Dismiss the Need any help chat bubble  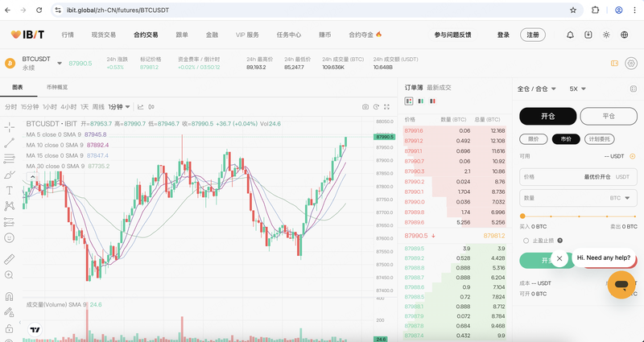[x=559, y=258]
